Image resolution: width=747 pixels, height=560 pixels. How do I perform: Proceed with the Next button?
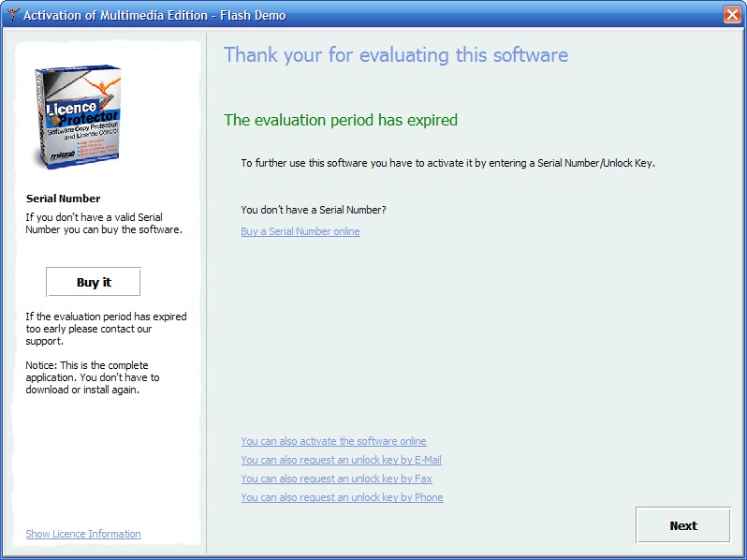pyautogui.click(x=682, y=525)
